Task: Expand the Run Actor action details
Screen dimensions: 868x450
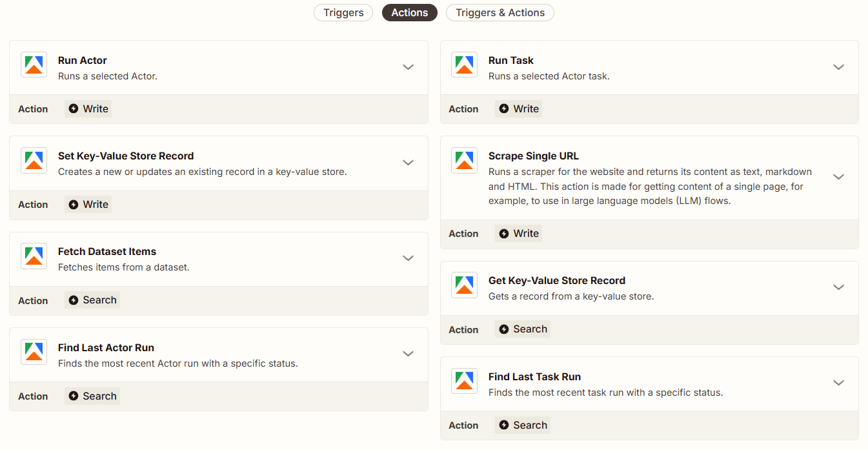Action: [408, 66]
